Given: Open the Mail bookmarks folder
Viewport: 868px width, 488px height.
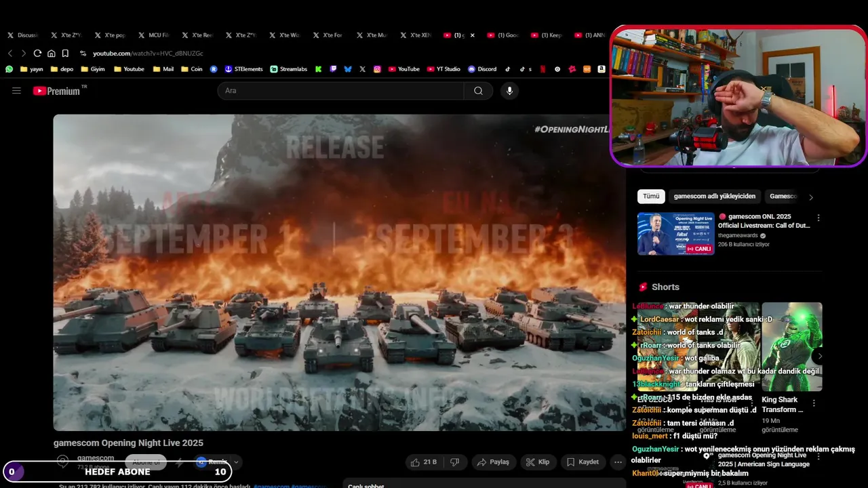Looking at the screenshot, I should pos(163,69).
